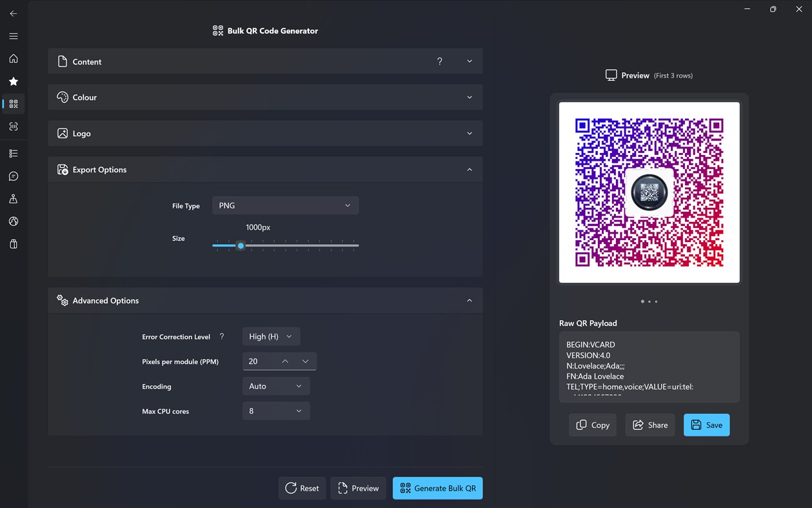Select the QR scanner icon in the sidebar

(x=13, y=127)
